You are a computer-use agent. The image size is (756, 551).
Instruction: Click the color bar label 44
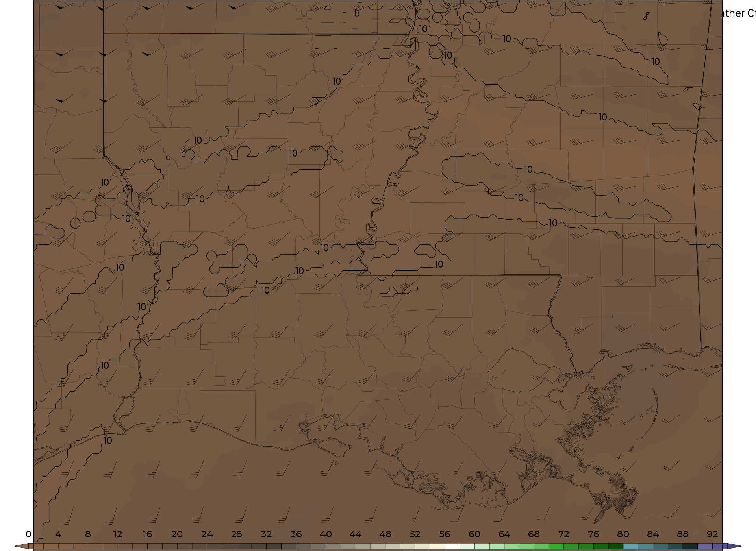356,534
